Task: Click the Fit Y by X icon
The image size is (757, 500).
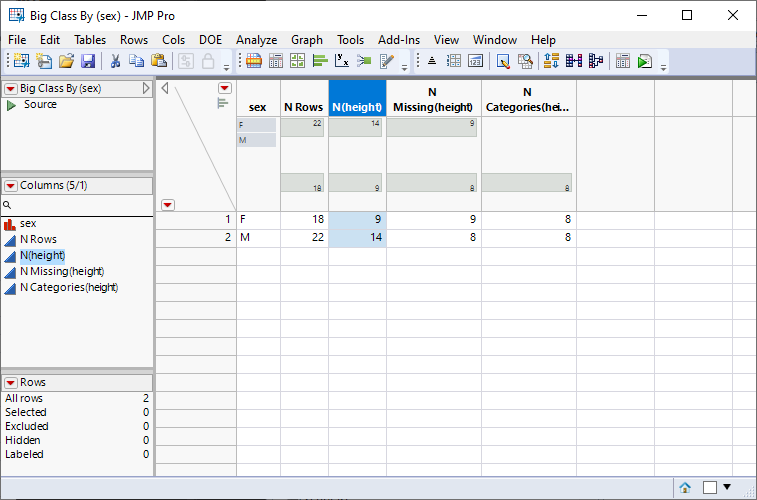Action: 342,61
